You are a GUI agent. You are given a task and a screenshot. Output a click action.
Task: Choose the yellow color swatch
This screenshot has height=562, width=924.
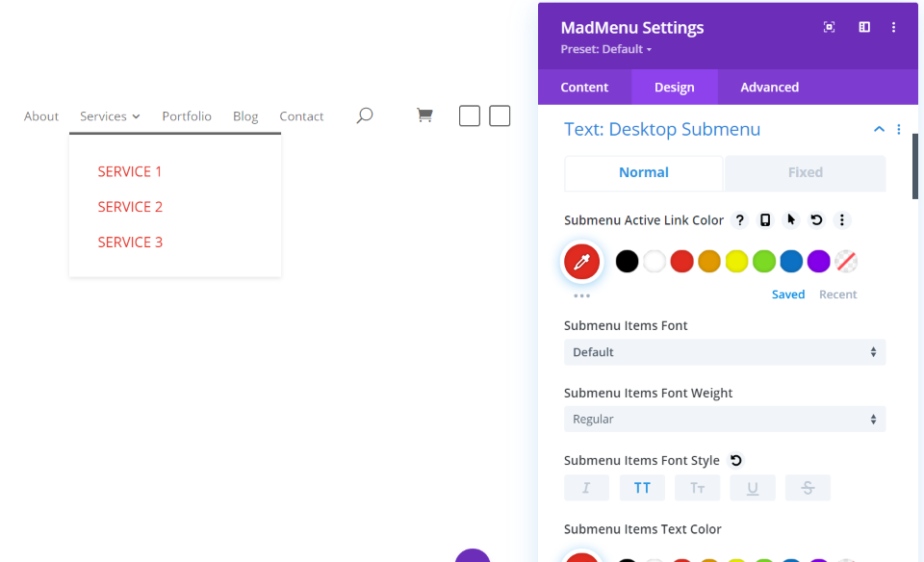[x=736, y=262]
